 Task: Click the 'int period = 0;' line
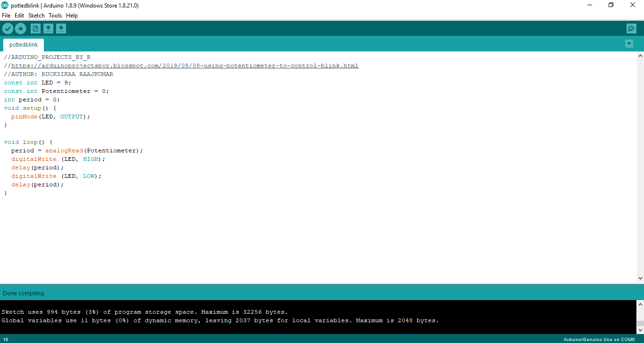coord(32,100)
